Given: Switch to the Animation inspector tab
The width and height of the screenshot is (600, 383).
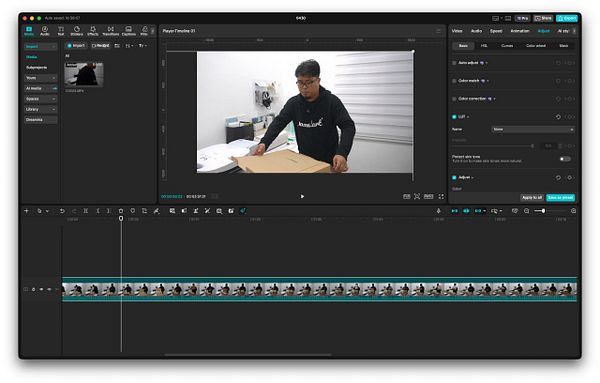Looking at the screenshot, I should (520, 31).
